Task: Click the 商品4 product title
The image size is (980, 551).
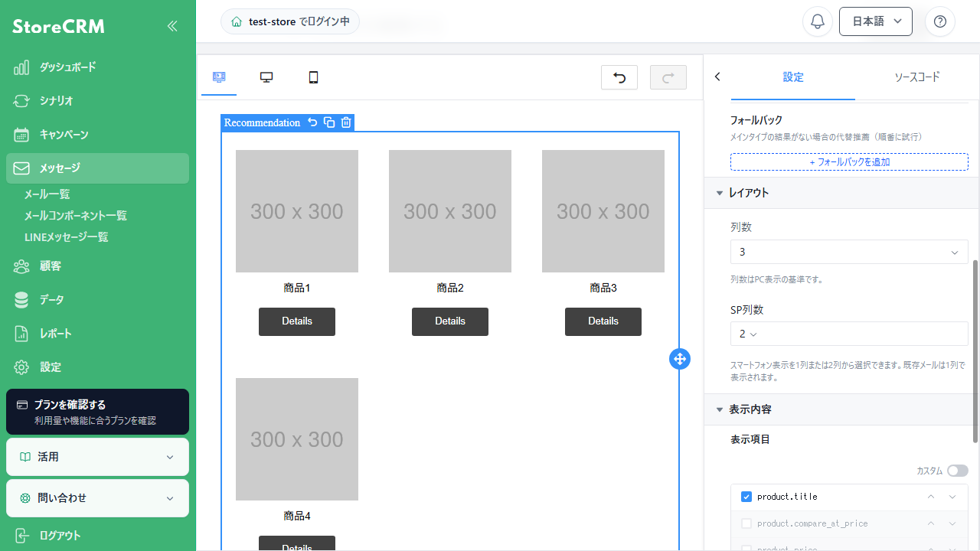Action: point(297,516)
